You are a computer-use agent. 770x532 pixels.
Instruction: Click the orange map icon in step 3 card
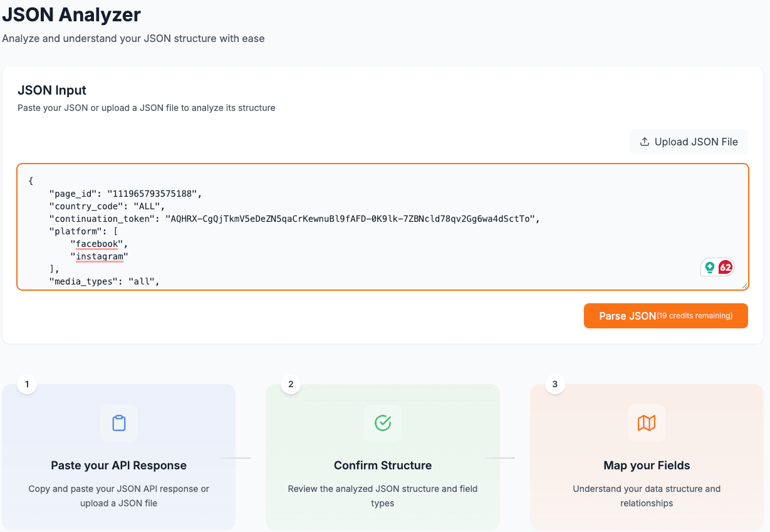(647, 423)
